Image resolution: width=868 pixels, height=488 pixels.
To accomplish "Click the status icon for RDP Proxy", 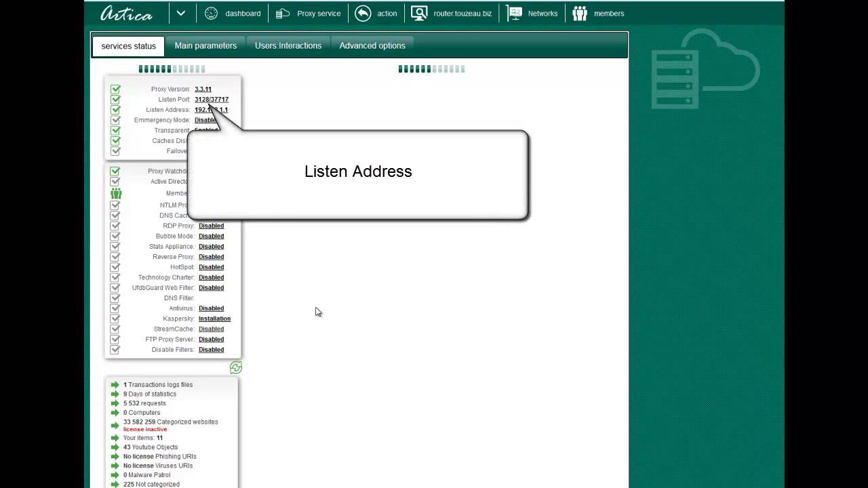I will click(x=115, y=226).
